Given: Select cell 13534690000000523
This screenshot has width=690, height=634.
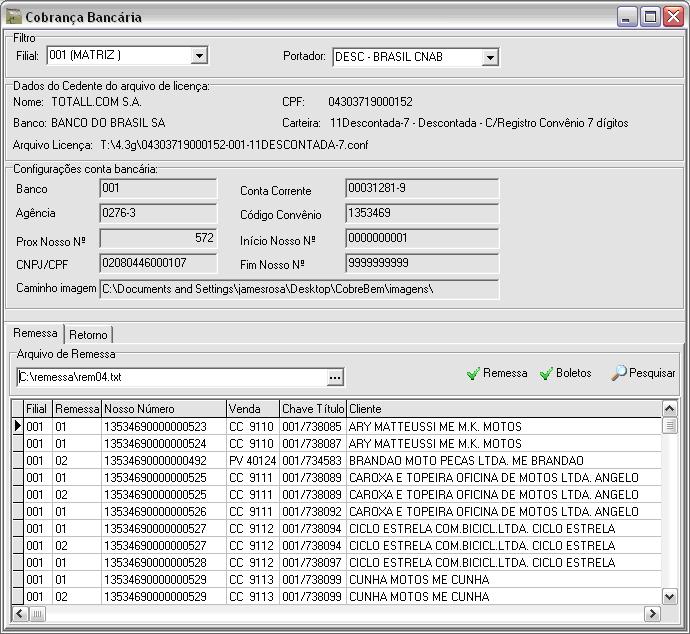Looking at the screenshot, I should 164,427.
